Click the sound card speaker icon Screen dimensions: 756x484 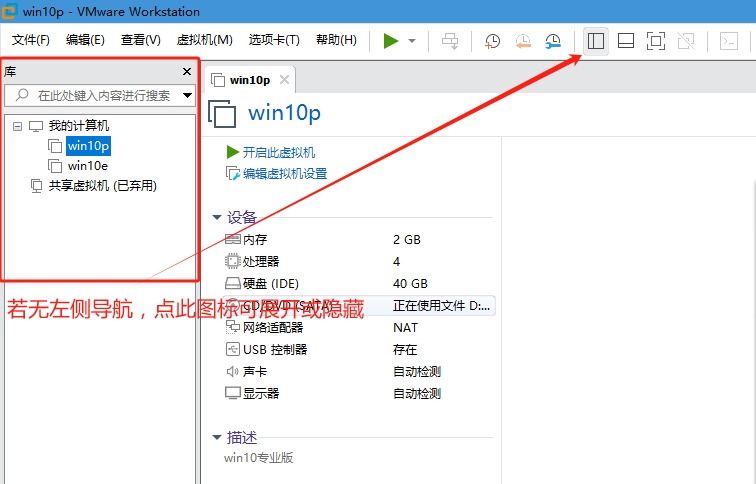click(232, 371)
